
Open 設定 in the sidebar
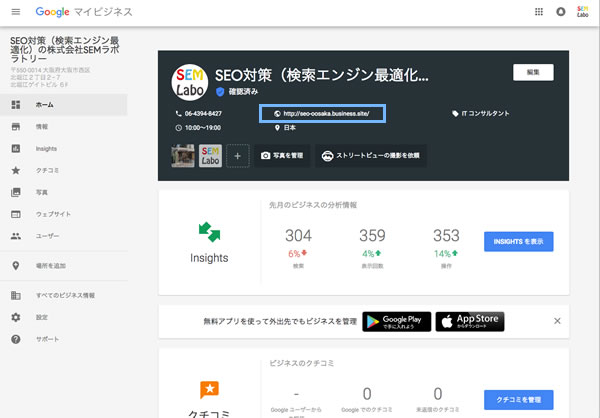pos(64,317)
